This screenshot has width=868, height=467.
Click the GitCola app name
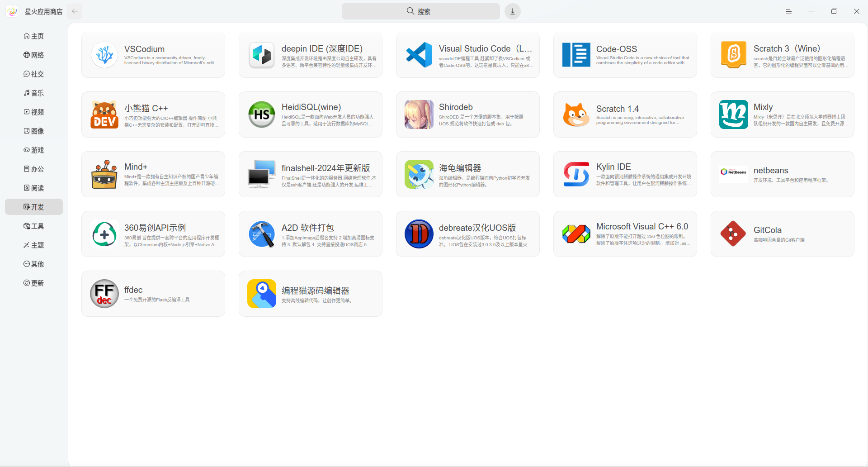767,230
